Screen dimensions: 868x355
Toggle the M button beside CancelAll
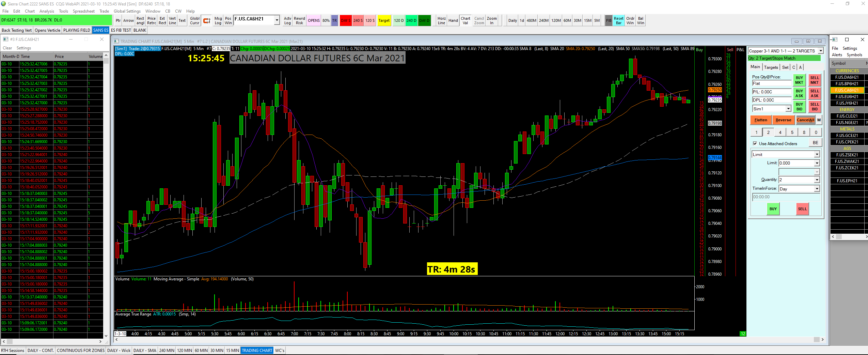pos(819,120)
